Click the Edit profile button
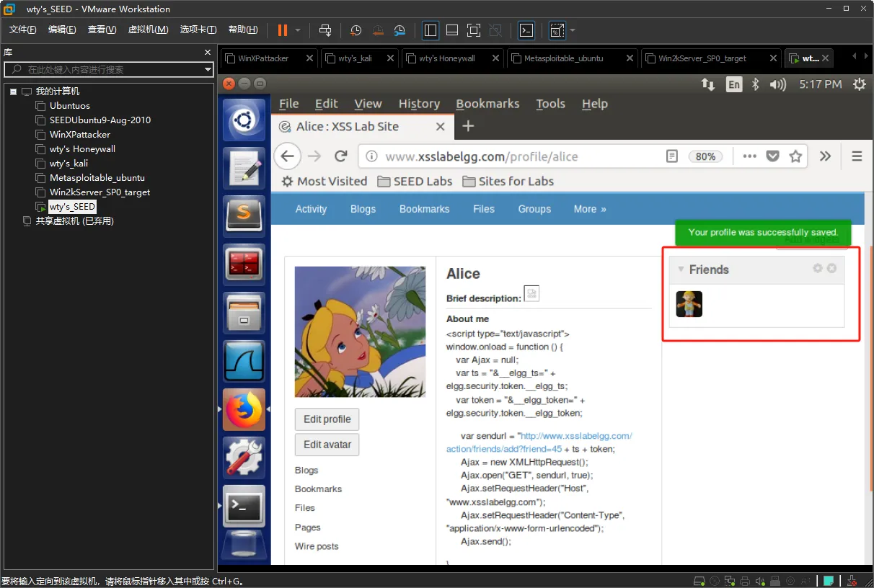This screenshot has width=874, height=588. [x=327, y=419]
